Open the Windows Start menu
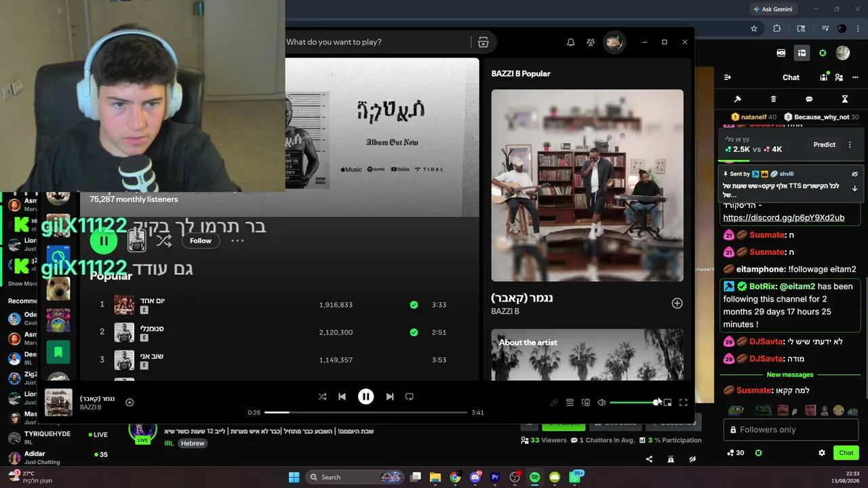Screen dimensions: 868x488 tap(294, 477)
